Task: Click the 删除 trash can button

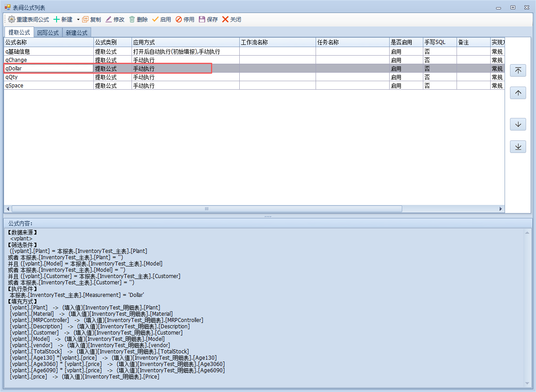Action: (x=138, y=19)
